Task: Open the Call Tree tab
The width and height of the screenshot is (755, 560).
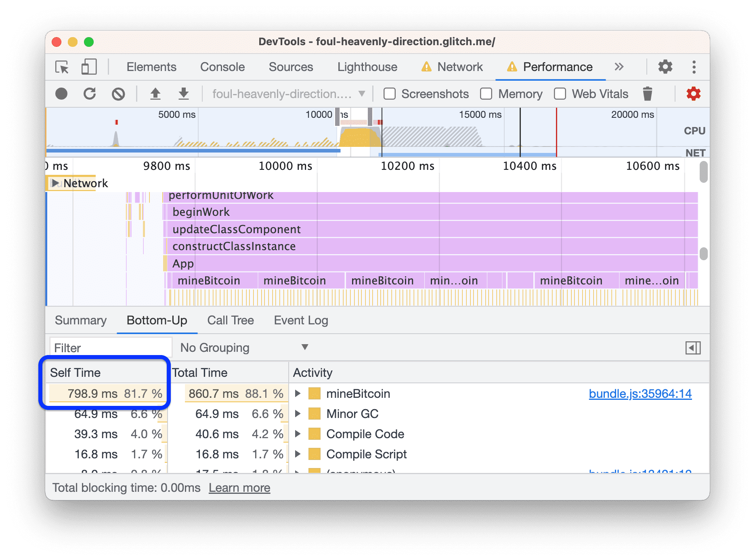Action: tap(231, 320)
